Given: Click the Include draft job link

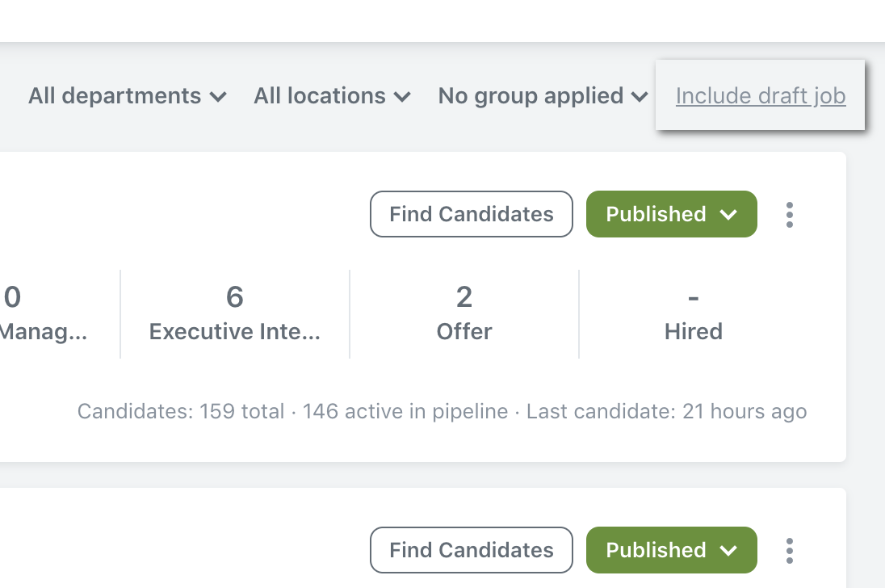Looking at the screenshot, I should click(761, 96).
